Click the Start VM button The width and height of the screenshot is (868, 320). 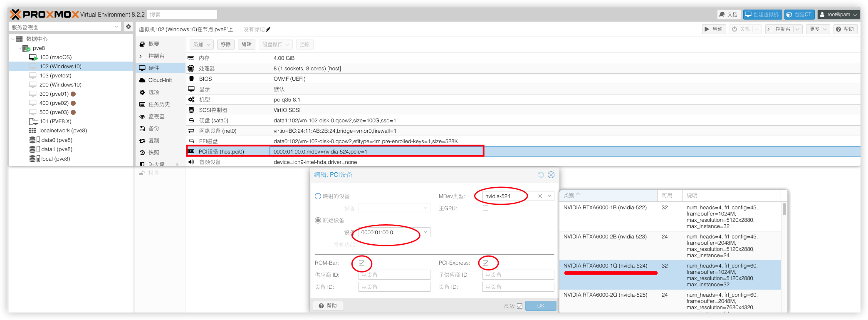pos(714,29)
